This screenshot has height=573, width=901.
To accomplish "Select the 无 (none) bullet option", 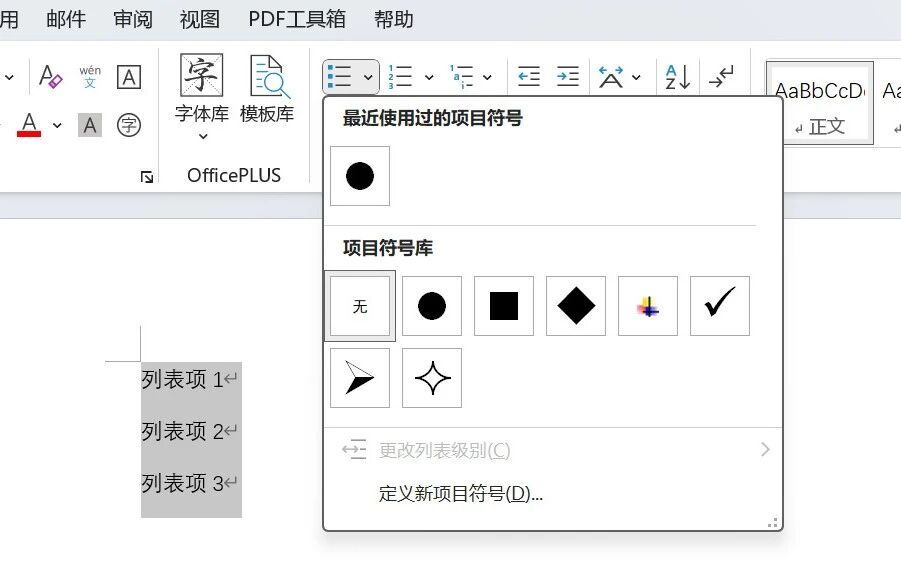I will (360, 306).
